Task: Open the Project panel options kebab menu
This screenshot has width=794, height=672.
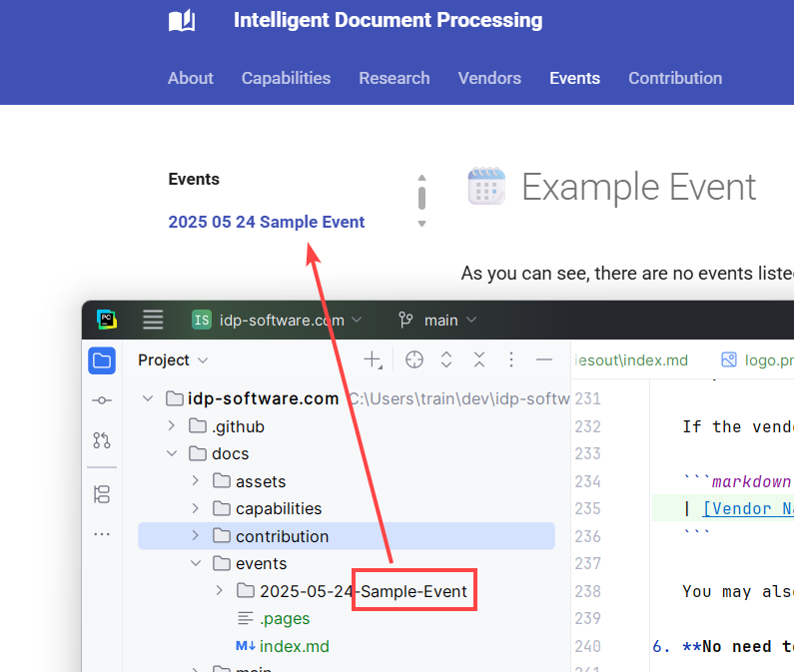Action: coord(511,360)
